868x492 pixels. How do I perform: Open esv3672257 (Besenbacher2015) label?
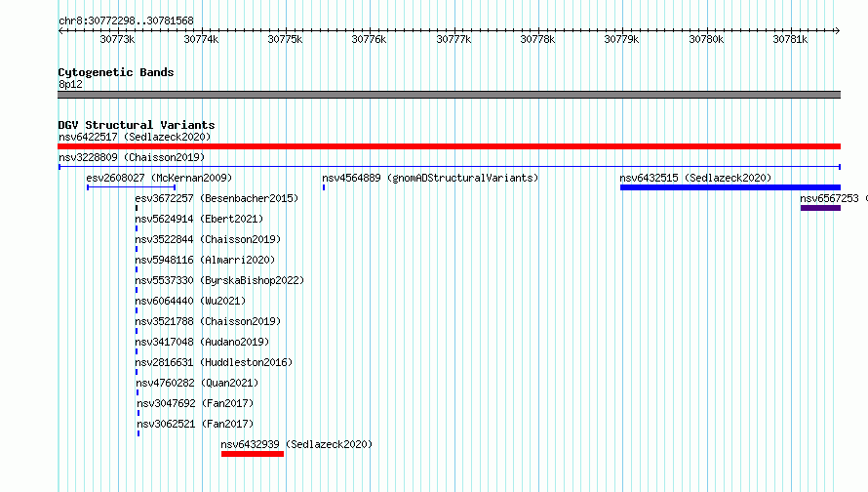[217, 198]
